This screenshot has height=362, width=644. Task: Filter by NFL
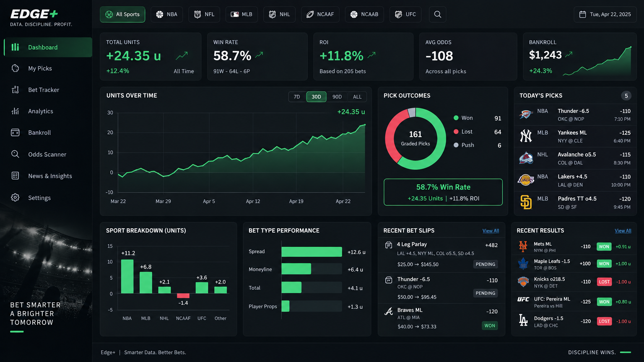tap(204, 14)
